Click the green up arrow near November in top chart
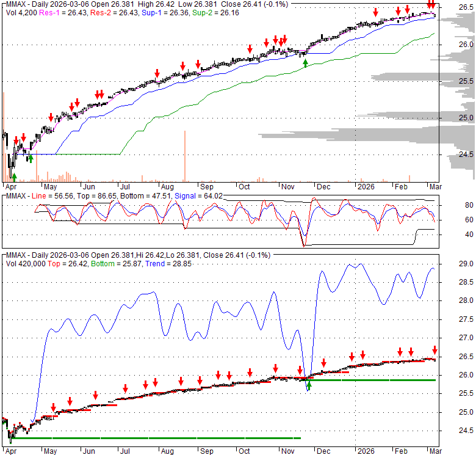The width and height of the screenshot is (476, 455). point(305,62)
